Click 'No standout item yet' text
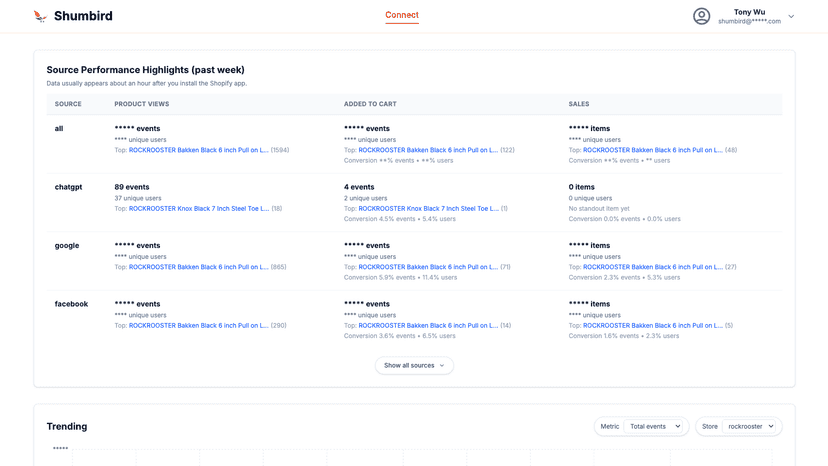This screenshot has width=828, height=466. click(599, 209)
